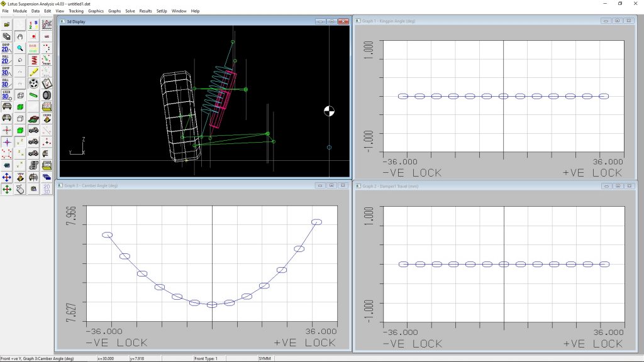The image size is (644, 362).
Task: Click the 'Graph 1 - Kingpin Angle (deg)' title
Action: [389, 21]
